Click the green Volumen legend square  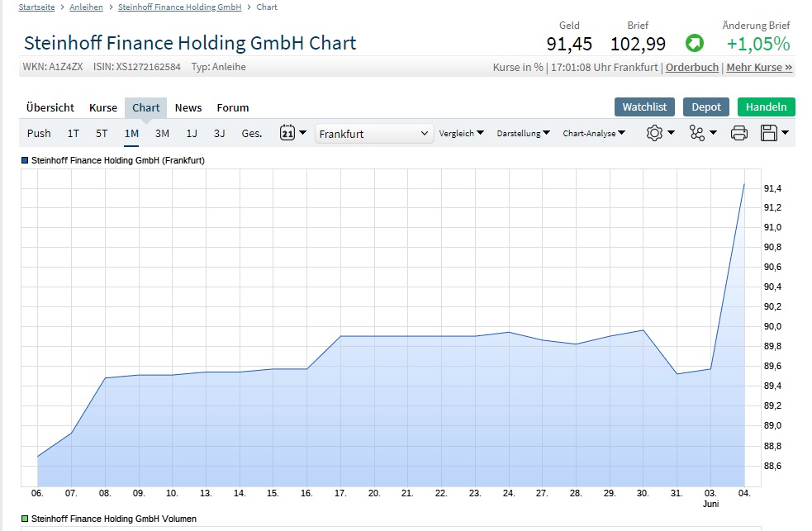coord(25,519)
